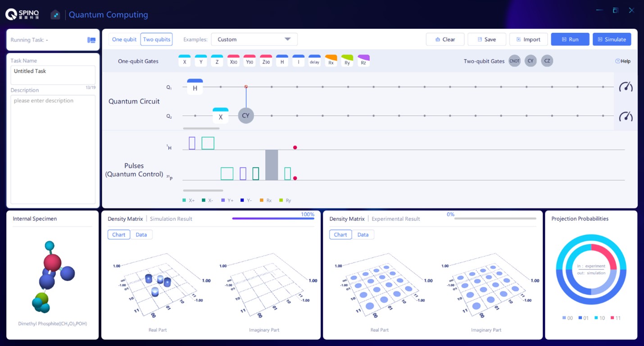The image size is (644, 346).
Task: Click the CY control point on Q1
Action: click(x=246, y=86)
